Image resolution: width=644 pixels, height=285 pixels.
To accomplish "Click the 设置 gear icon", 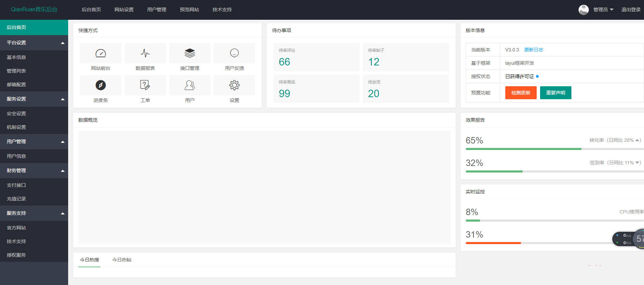I will click(x=234, y=85).
